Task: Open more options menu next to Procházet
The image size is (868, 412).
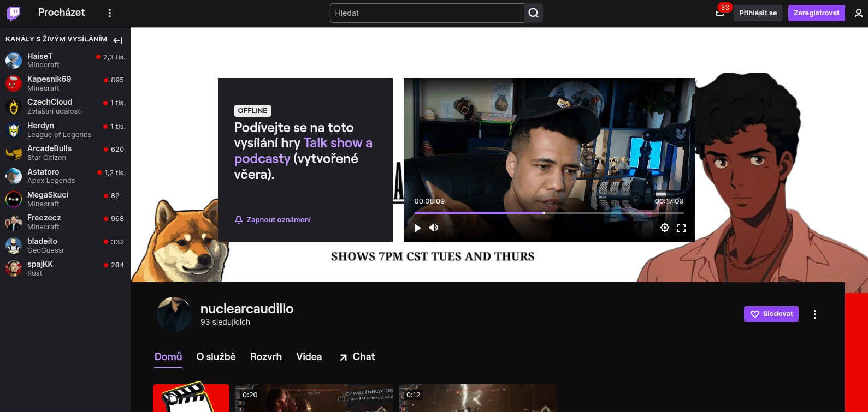Action: point(110,13)
